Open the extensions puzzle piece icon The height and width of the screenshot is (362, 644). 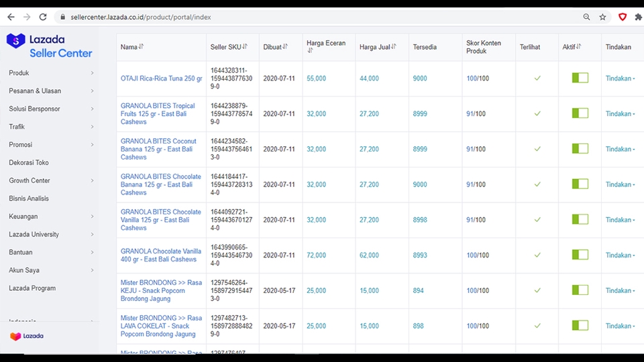638,17
